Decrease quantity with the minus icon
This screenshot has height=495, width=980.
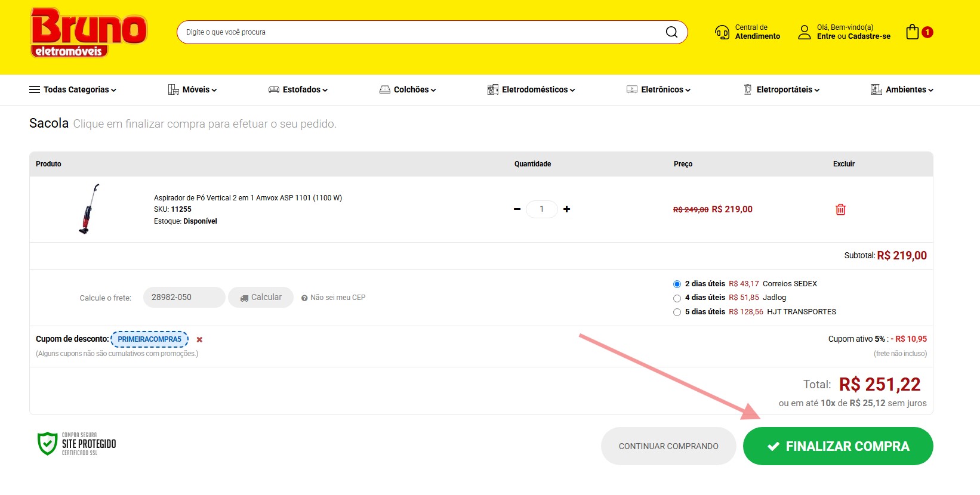[517, 209]
